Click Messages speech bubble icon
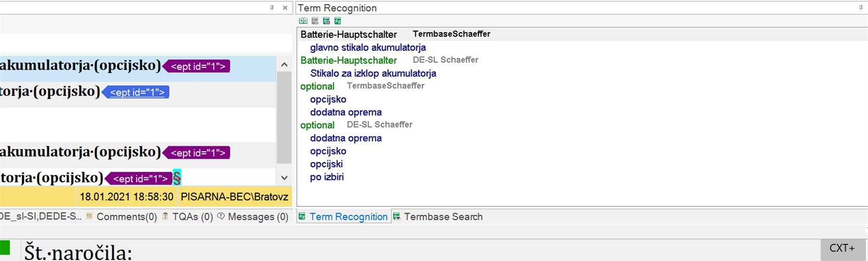868x261 pixels. pyautogui.click(x=221, y=216)
